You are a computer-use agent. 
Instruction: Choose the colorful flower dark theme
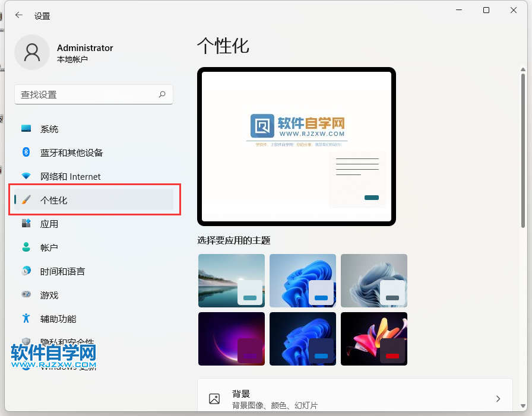374,339
